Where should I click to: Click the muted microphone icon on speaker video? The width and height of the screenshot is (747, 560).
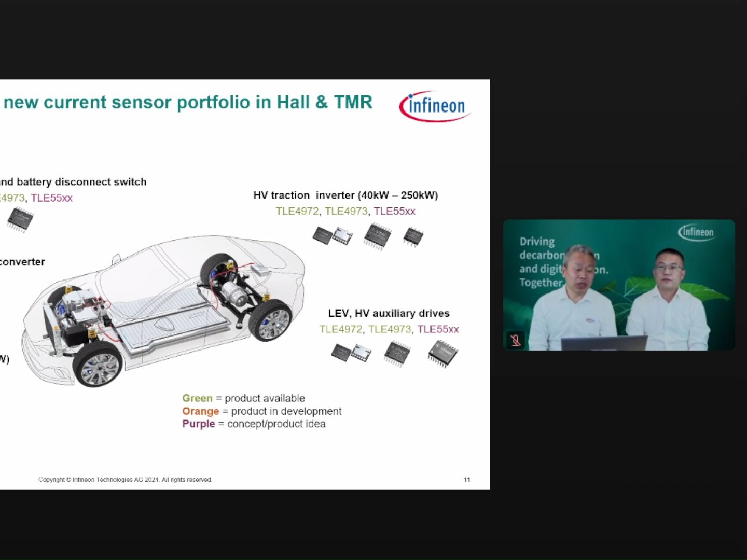click(x=515, y=340)
